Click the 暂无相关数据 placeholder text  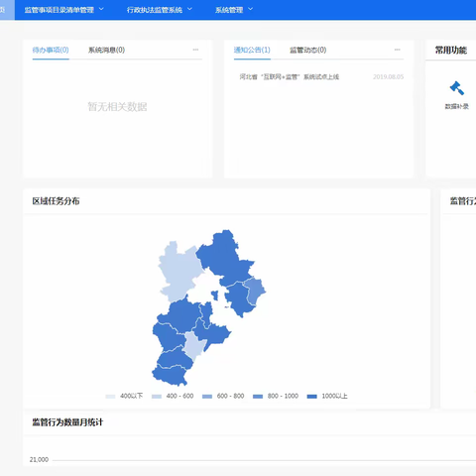tap(117, 106)
